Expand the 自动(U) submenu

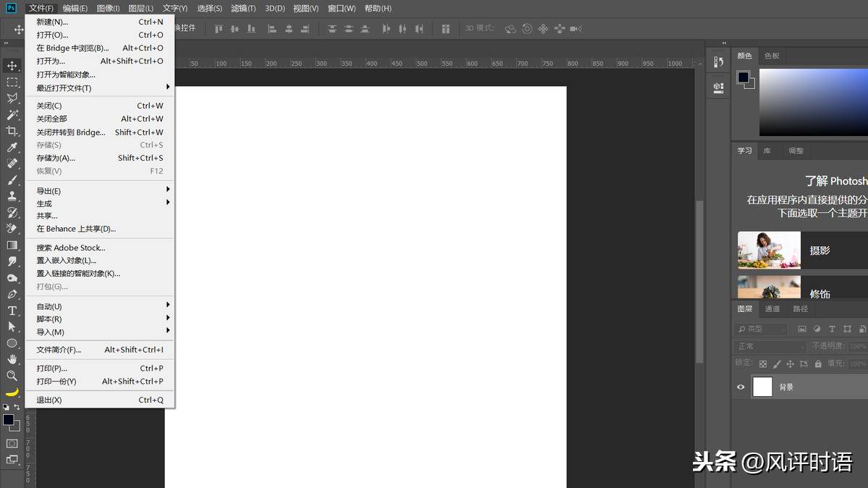[101, 306]
